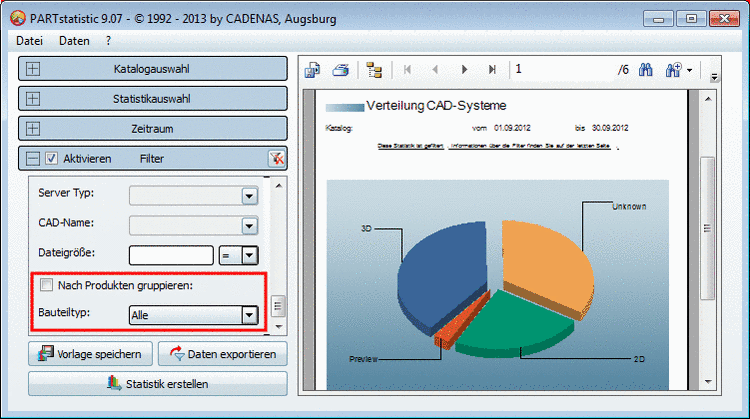Screen dimensions: 750x419
Task: Open the search text binoculars icon
Action: [646, 70]
